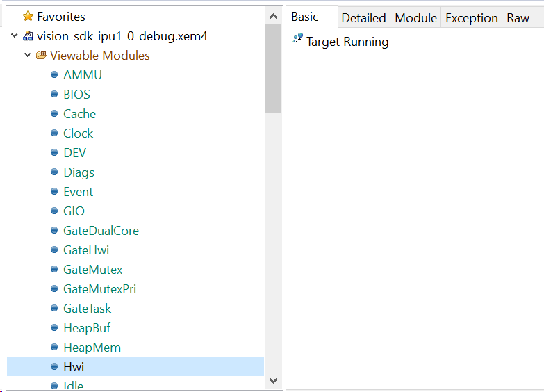Show the Raw tab
544x392 pixels.
(x=518, y=18)
